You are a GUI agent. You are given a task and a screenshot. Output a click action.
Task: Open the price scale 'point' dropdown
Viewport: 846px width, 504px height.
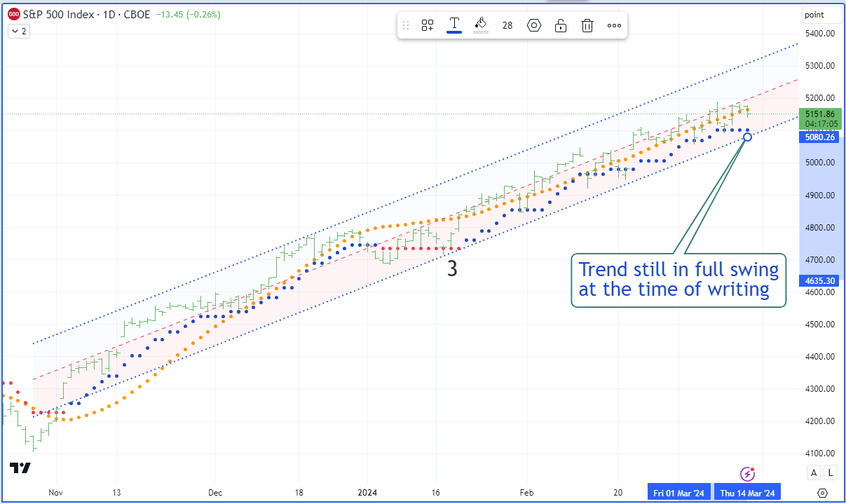coord(821,15)
